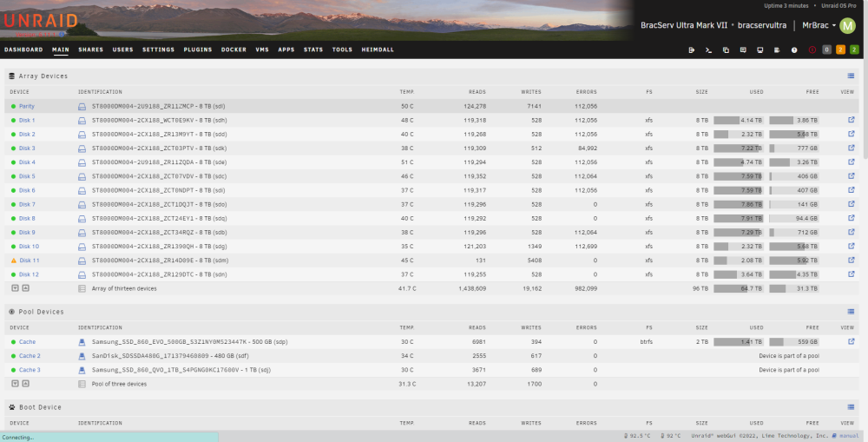868x442 pixels.
Task: Toggle spin state via Cache 3 status dot
Action: pos(13,370)
